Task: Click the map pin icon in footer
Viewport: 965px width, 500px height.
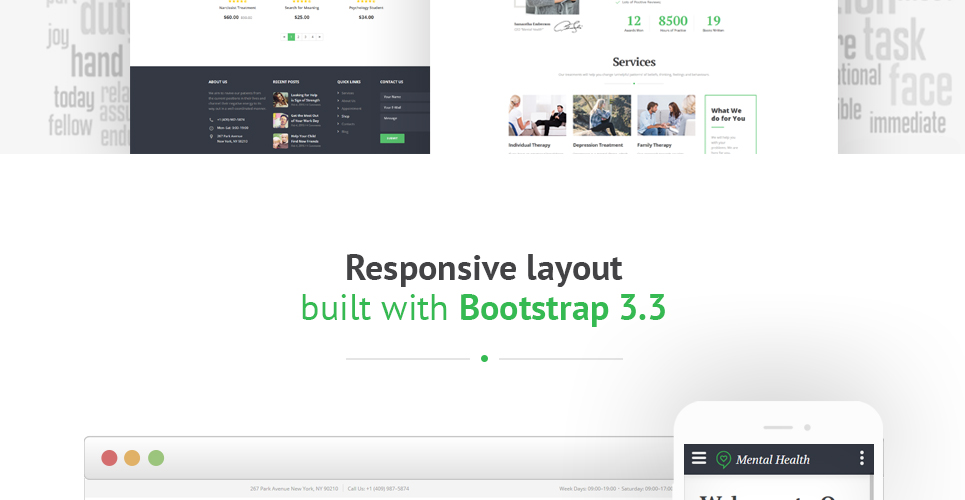Action: (x=211, y=136)
